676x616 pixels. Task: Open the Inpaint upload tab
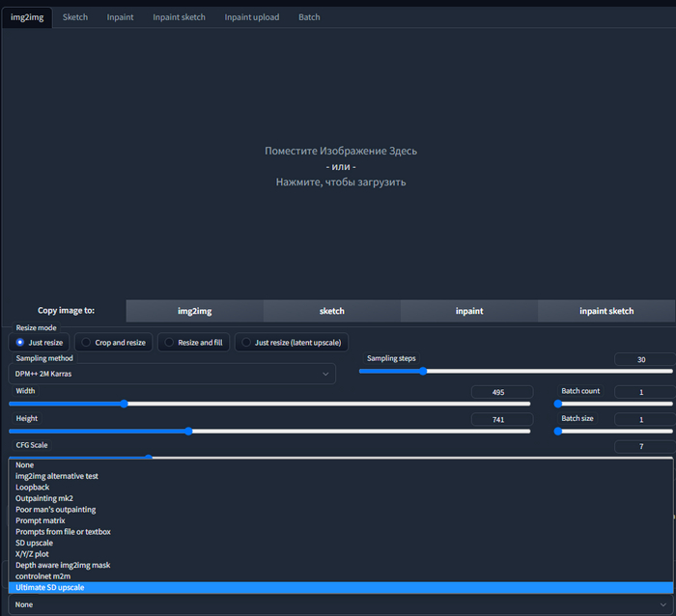click(252, 17)
